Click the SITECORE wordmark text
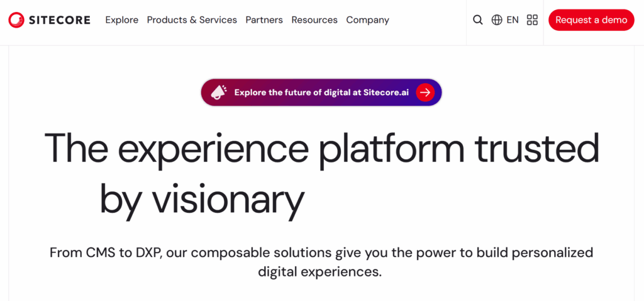The image size is (644, 301). tap(60, 20)
